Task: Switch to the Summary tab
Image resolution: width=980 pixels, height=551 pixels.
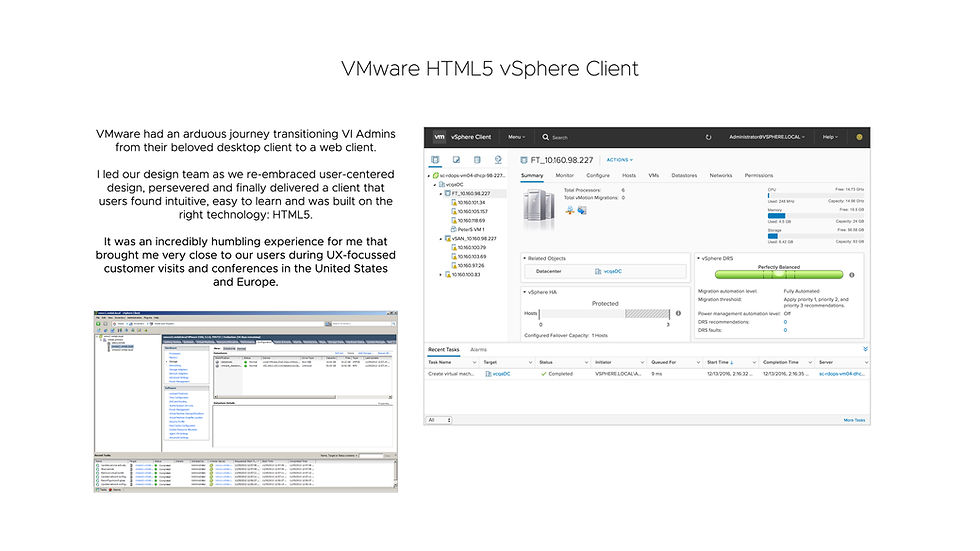Action: click(x=532, y=176)
